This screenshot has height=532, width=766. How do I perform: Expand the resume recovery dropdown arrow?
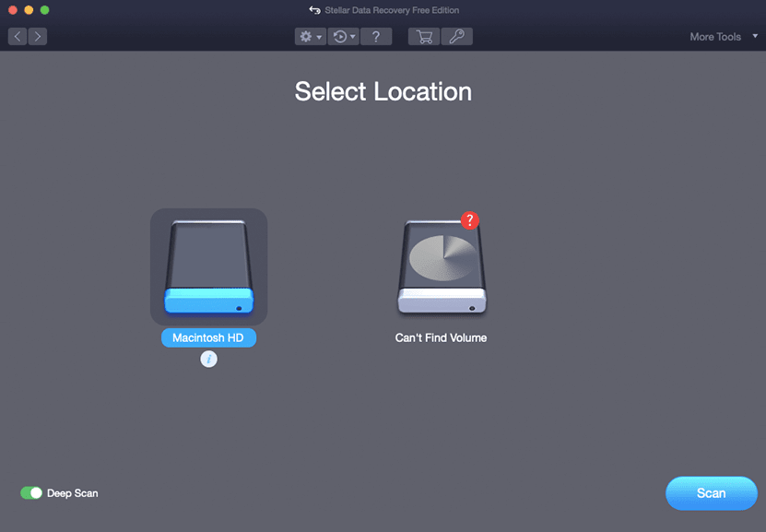[x=353, y=37]
